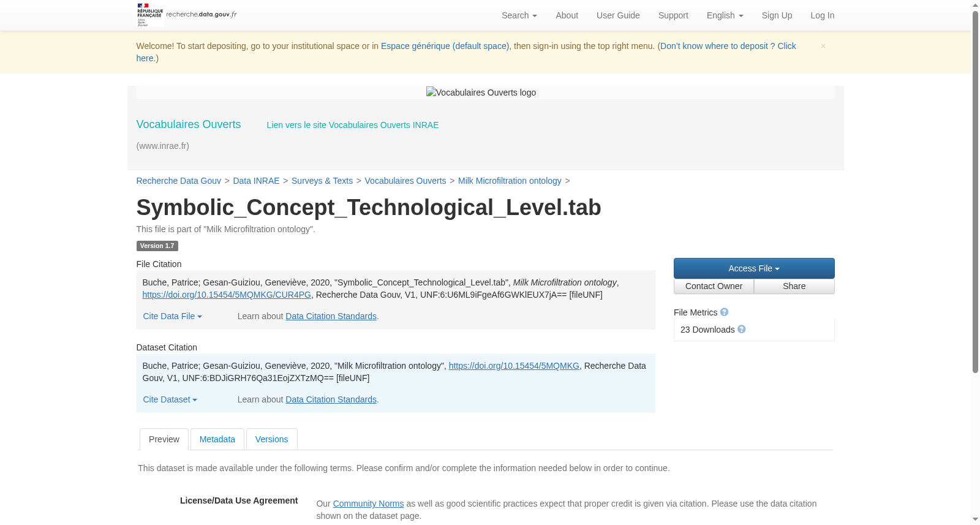Viewport: 980px width, 525px height.
Task: Open Lien vers le site Vocabulaires Ouverts INRAE
Action: pos(353,125)
